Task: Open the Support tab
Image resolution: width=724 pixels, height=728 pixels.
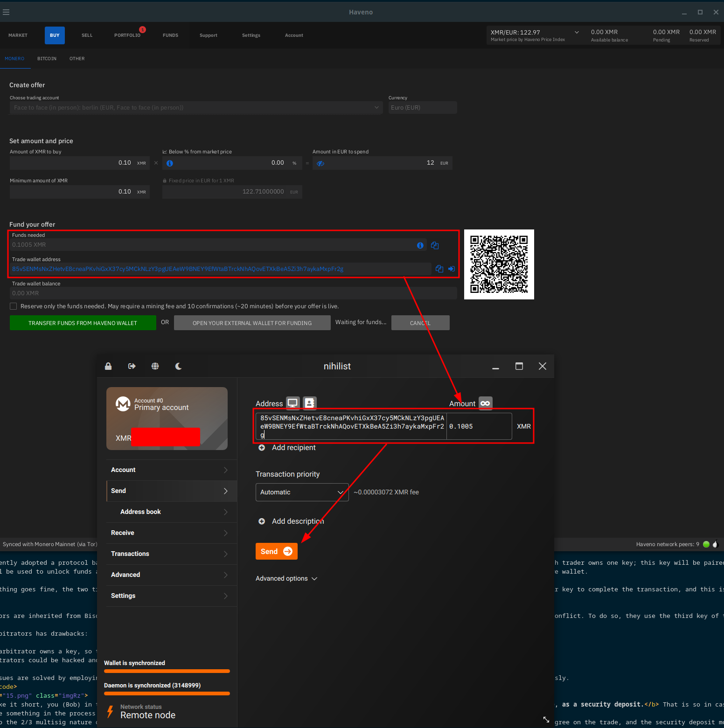Action: coord(209,35)
